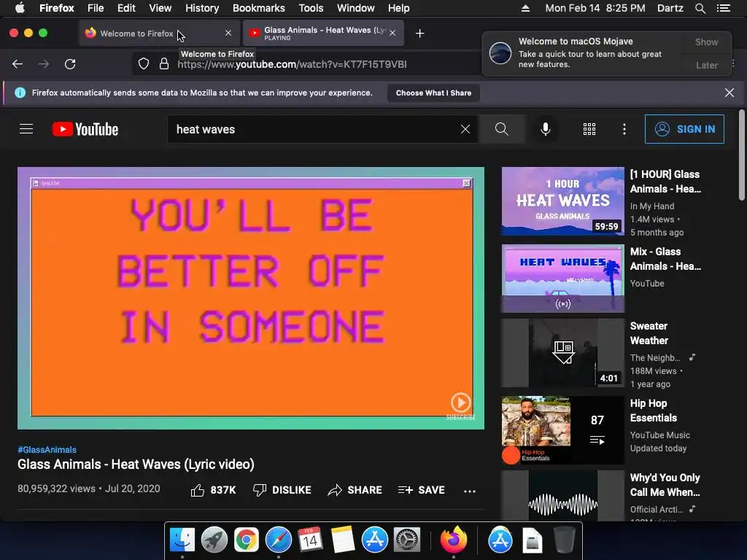This screenshot has width=747, height=560.
Task: Open the 1 HOUR Heat Waves thumbnail
Action: [562, 201]
